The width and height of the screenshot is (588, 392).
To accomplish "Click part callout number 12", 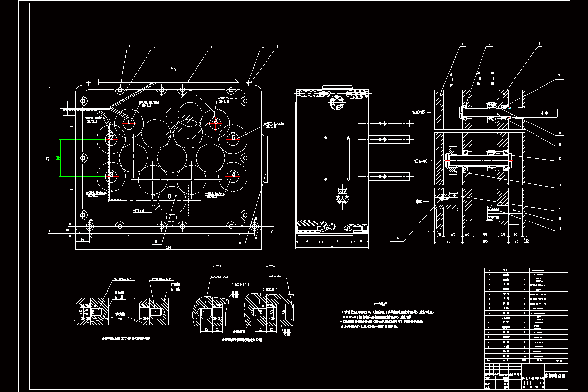I will tap(560, 159).
